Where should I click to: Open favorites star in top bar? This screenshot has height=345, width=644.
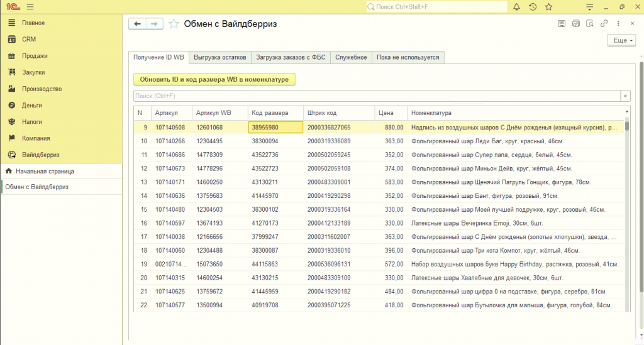click(548, 7)
